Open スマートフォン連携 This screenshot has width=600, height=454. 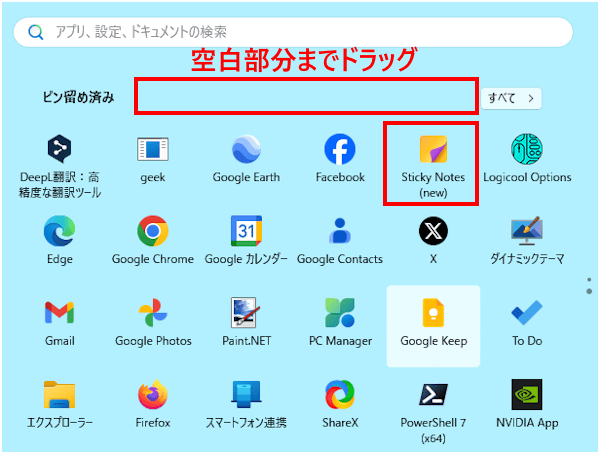246,404
